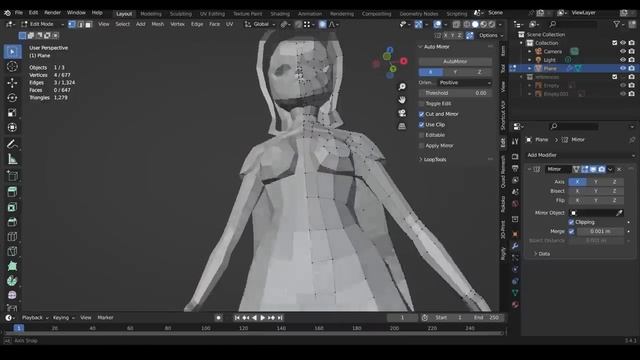
Task: Toggle the Clipping checkbox in Mirror modifier
Action: pos(571,222)
